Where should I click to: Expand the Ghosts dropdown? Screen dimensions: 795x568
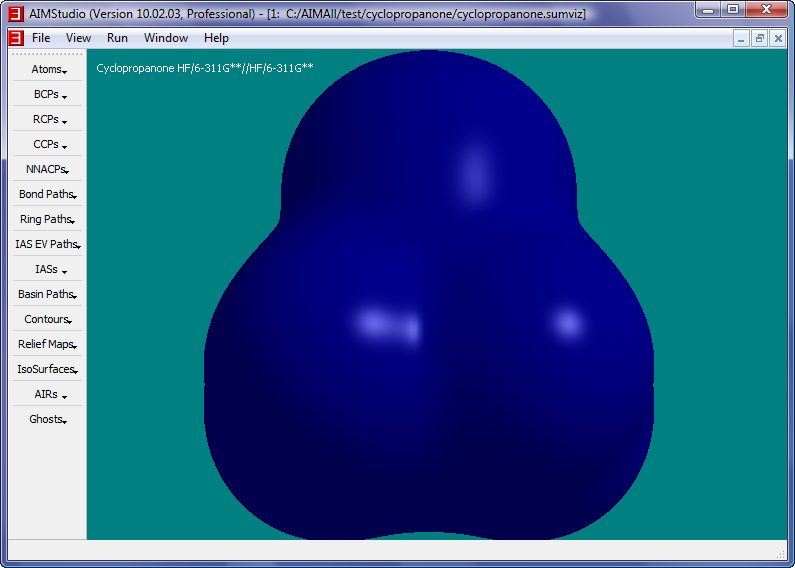tap(47, 419)
